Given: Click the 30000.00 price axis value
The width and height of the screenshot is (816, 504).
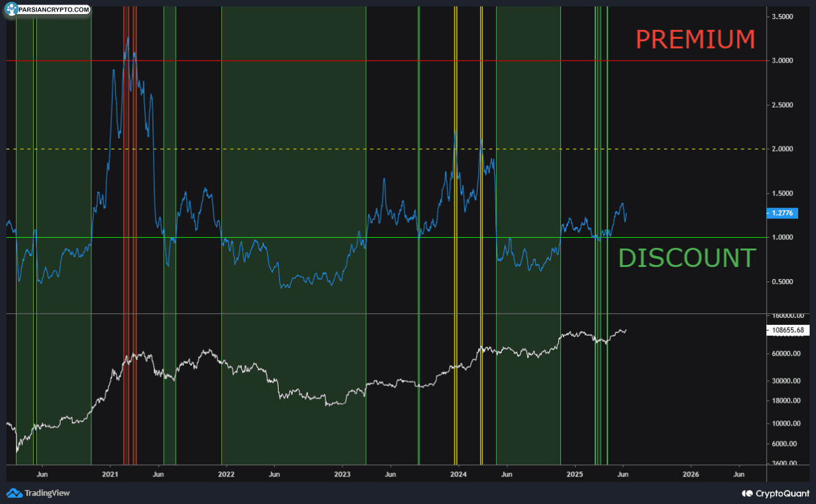Looking at the screenshot, I should [785, 381].
